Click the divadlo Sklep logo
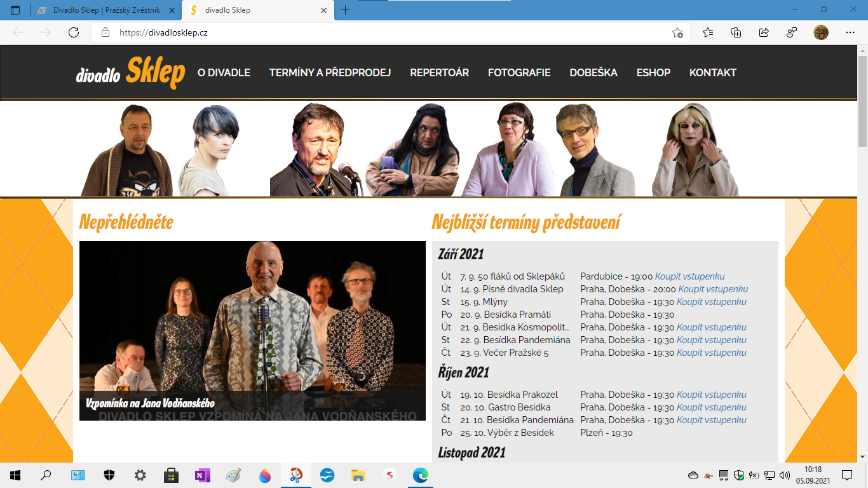 point(130,72)
